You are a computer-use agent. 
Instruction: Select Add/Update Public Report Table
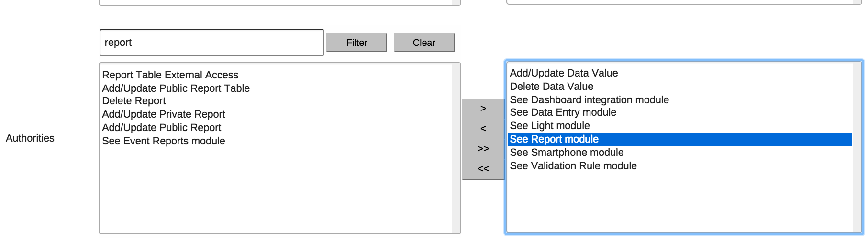click(x=176, y=88)
